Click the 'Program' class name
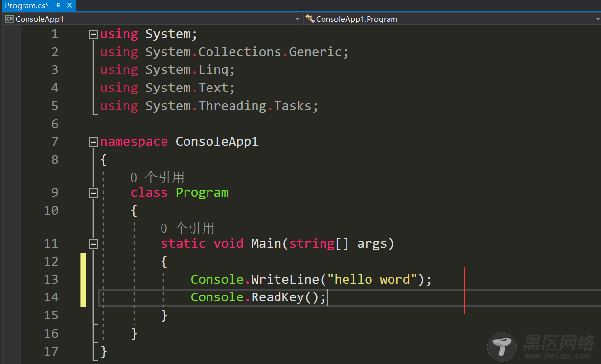The image size is (601, 364). point(202,193)
